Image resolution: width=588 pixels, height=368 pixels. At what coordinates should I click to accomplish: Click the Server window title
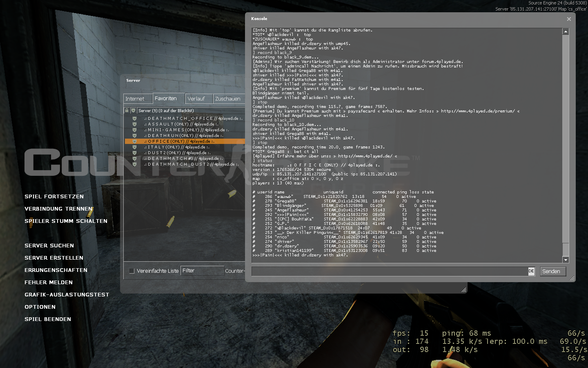[133, 81]
